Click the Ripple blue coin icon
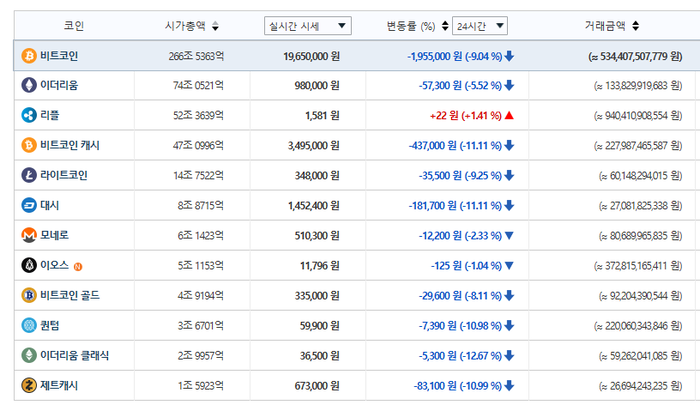Image resolution: width=700 pixels, height=417 pixels. tap(29, 115)
